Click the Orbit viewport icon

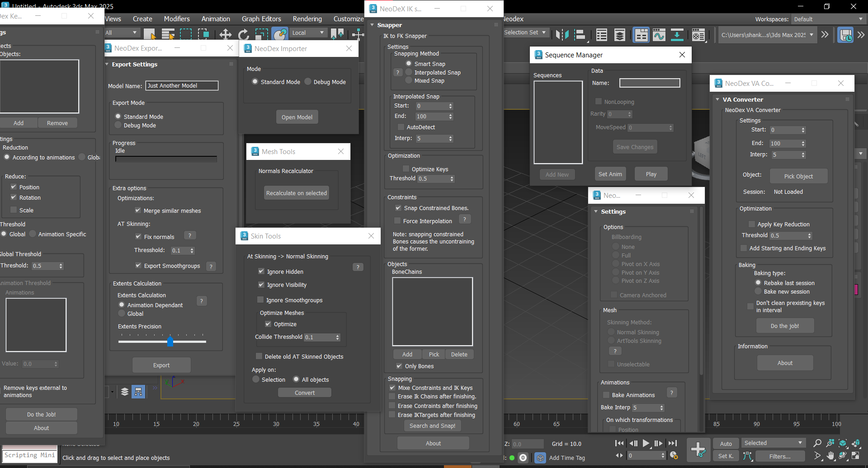pos(843,456)
